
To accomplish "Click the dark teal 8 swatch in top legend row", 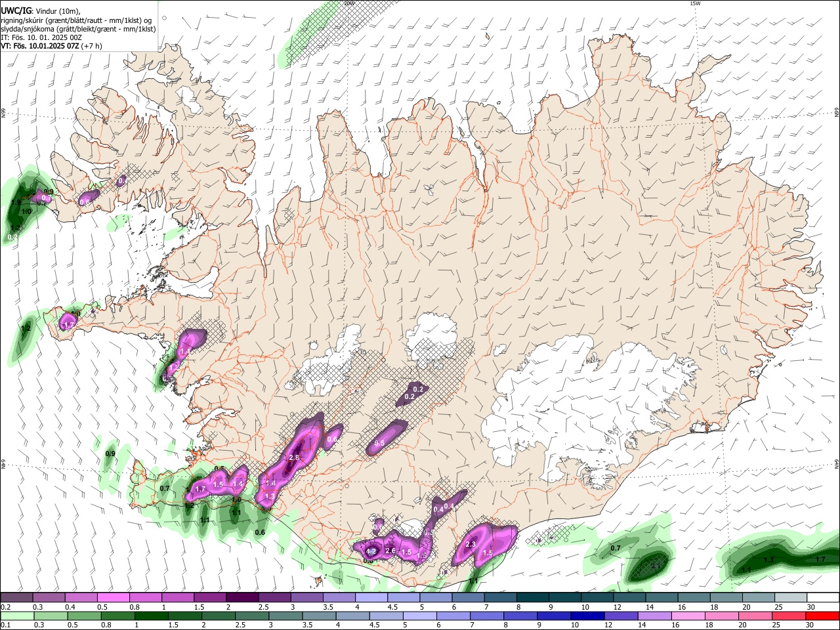I will point(533,597).
